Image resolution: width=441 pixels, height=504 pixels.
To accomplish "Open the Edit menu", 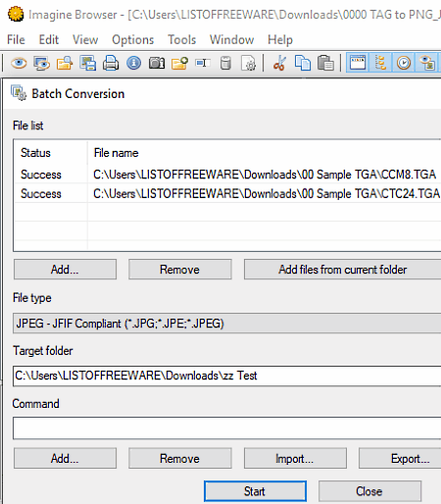I will coord(49,39).
